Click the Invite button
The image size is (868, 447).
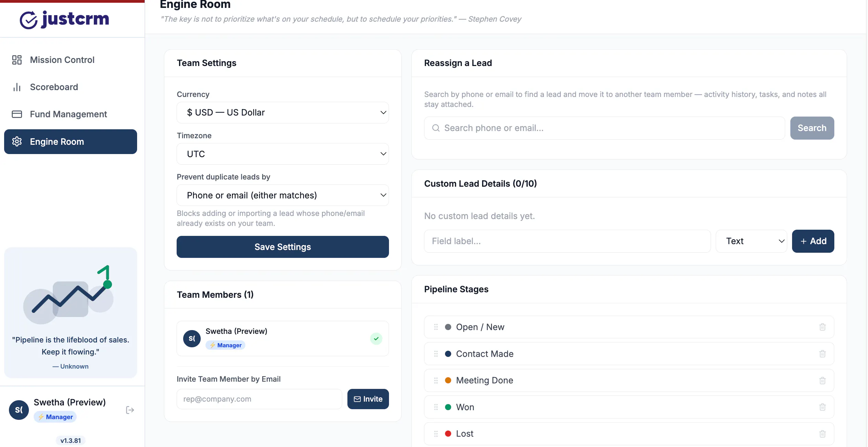click(368, 399)
